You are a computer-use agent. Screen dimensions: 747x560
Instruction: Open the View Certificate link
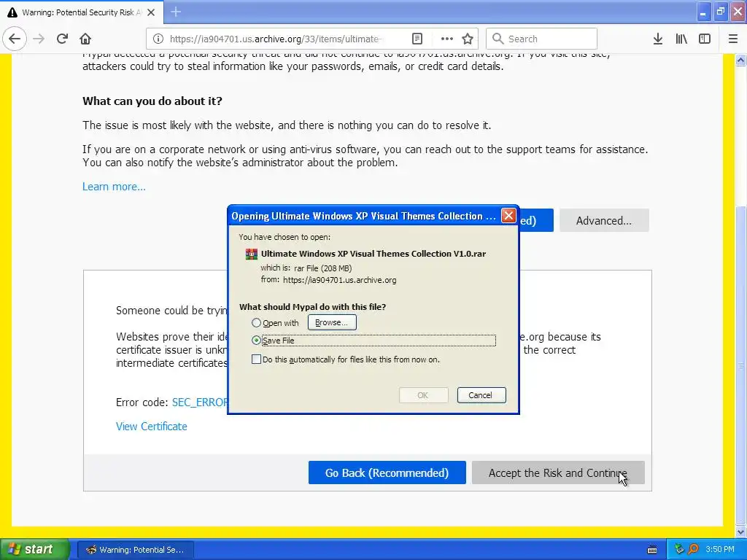(152, 426)
